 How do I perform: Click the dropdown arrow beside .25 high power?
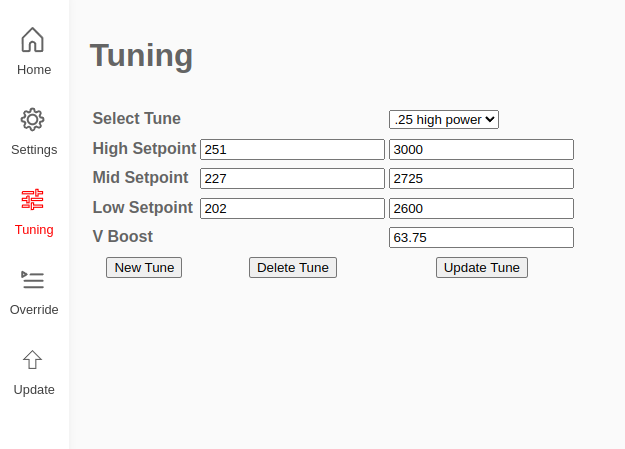coord(490,119)
